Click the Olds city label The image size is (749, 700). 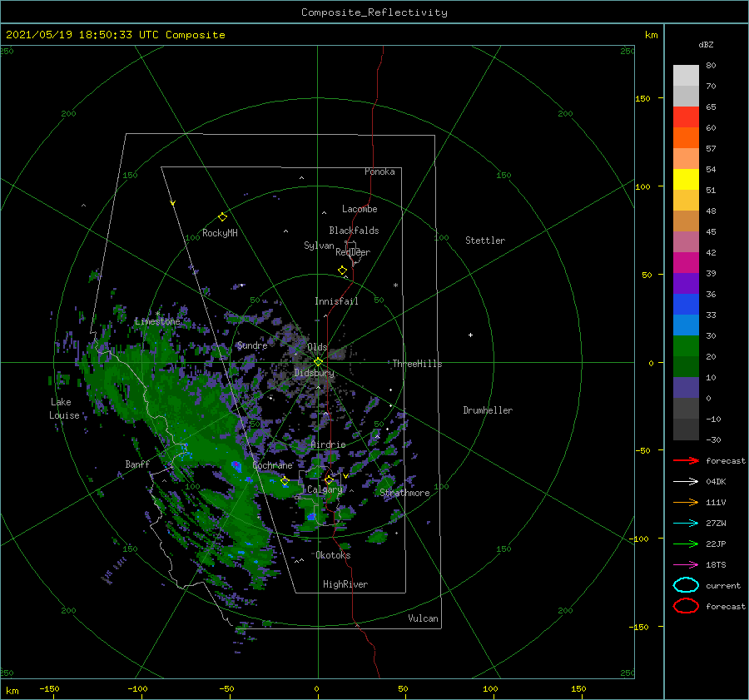(317, 347)
